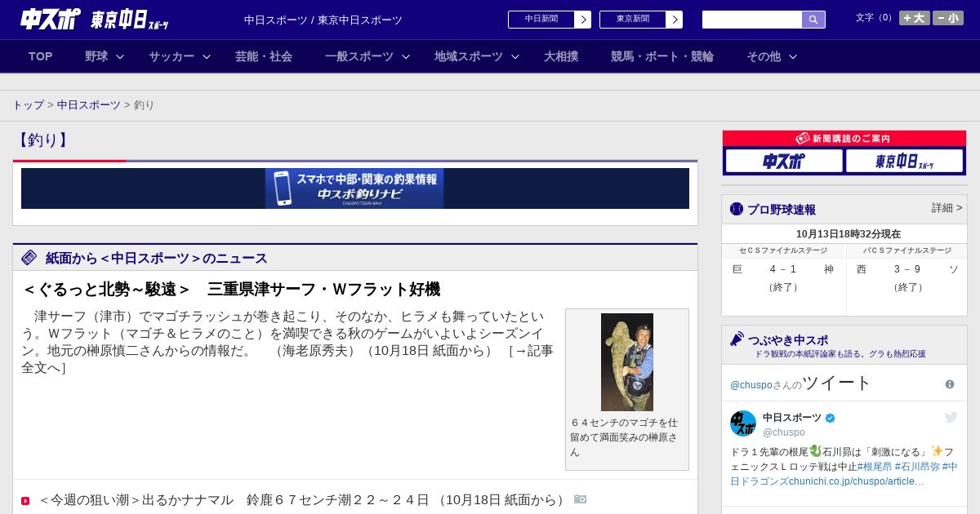Click the 西 3−9 ソ score box

click(x=907, y=278)
